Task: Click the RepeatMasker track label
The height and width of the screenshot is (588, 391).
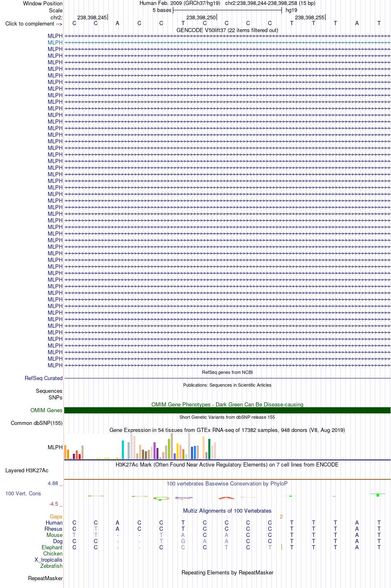Action: point(45,578)
